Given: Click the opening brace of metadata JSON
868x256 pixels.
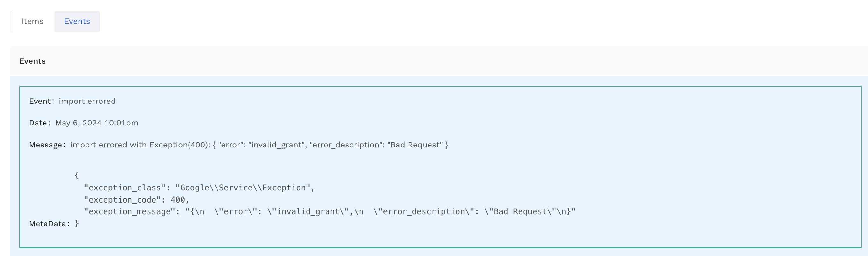Looking at the screenshot, I should [77, 175].
